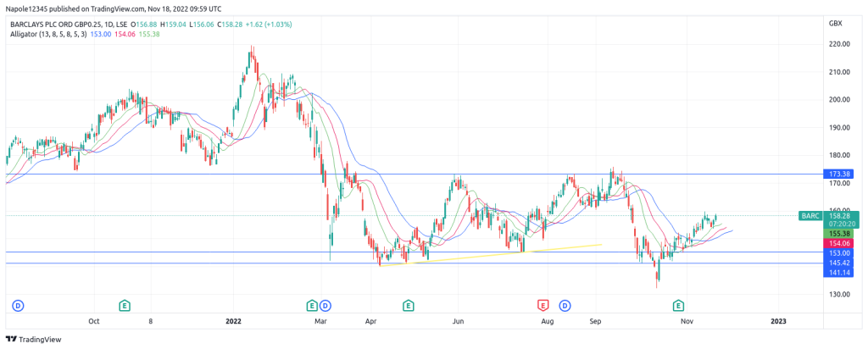868x349 pixels.
Task: Click the 200.00 price axis label
Action: [x=837, y=100]
